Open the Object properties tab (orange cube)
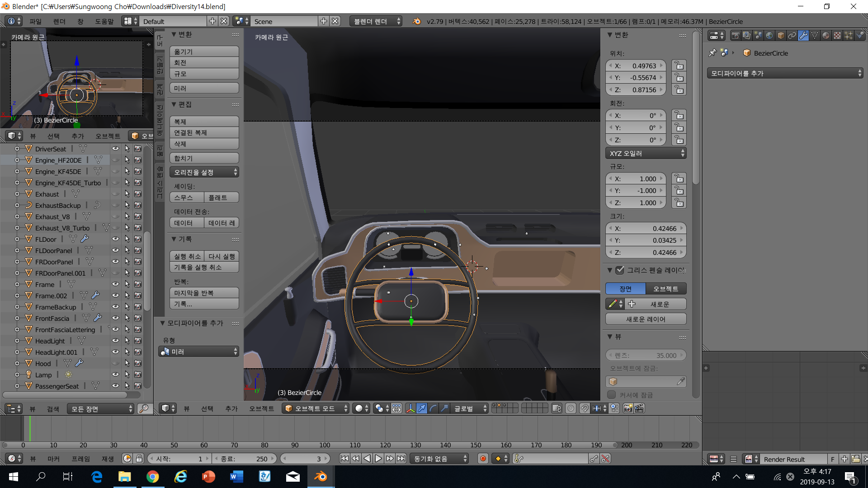This screenshot has height=488, width=868. click(781, 35)
